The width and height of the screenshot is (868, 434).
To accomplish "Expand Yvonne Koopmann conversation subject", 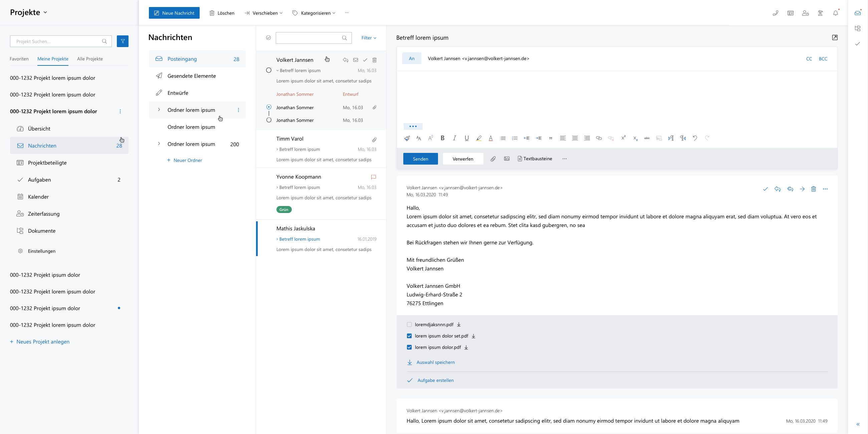I will pos(277,187).
